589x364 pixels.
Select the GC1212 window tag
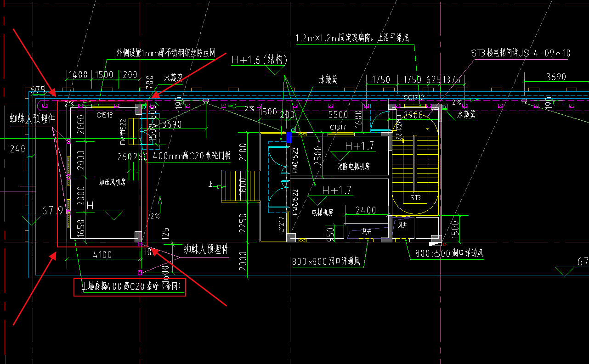[x=414, y=98]
